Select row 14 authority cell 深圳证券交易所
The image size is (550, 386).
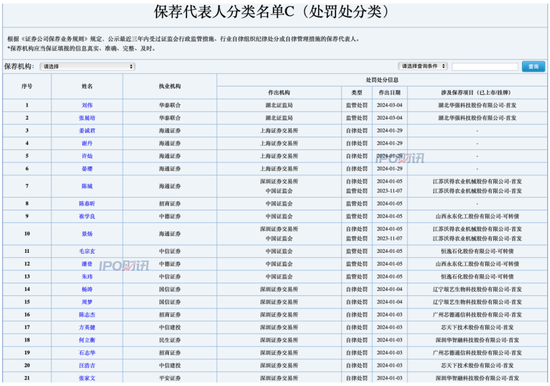[279, 289]
